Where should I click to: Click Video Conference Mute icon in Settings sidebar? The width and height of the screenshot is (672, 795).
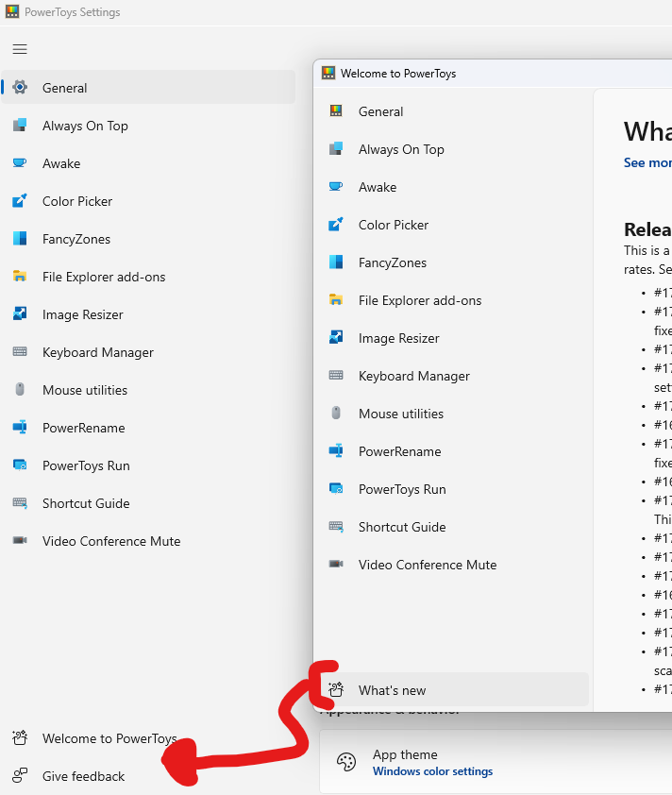20,540
